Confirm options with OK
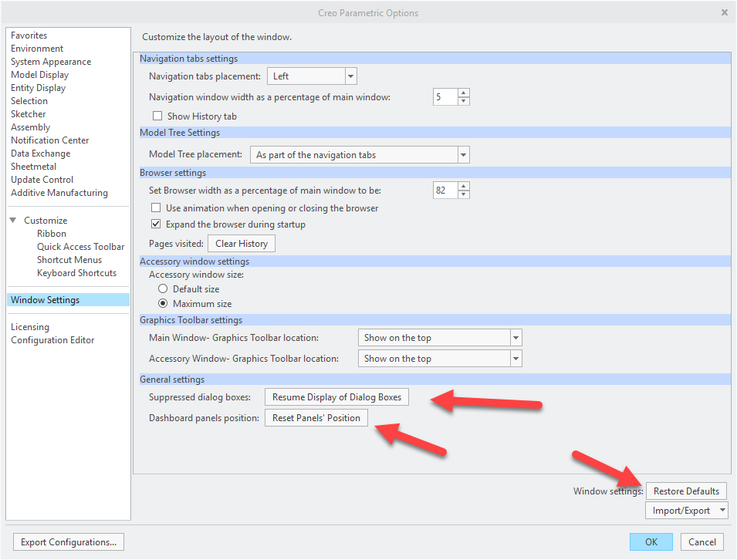Image resolution: width=737 pixels, height=560 pixels. pos(651,542)
